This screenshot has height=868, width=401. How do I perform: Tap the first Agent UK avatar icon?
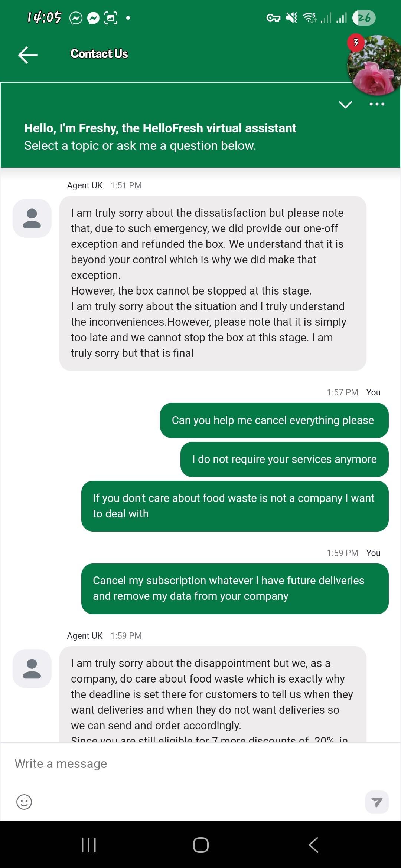32,218
